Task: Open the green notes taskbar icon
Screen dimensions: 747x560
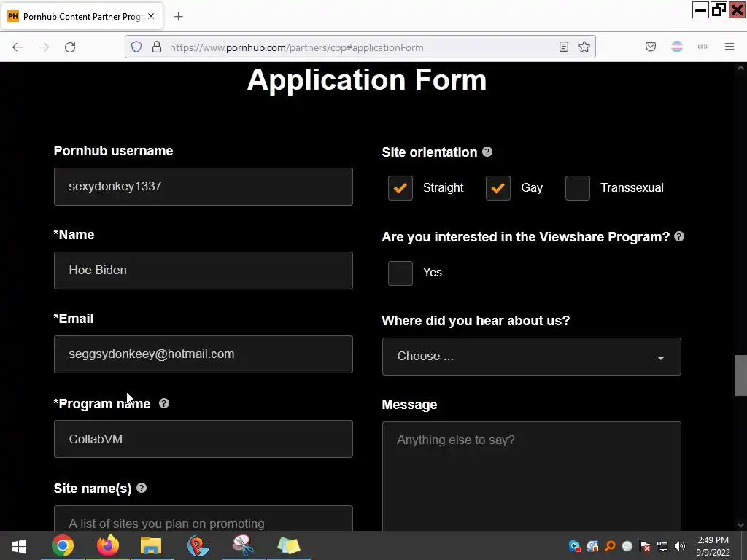Action: click(x=288, y=545)
